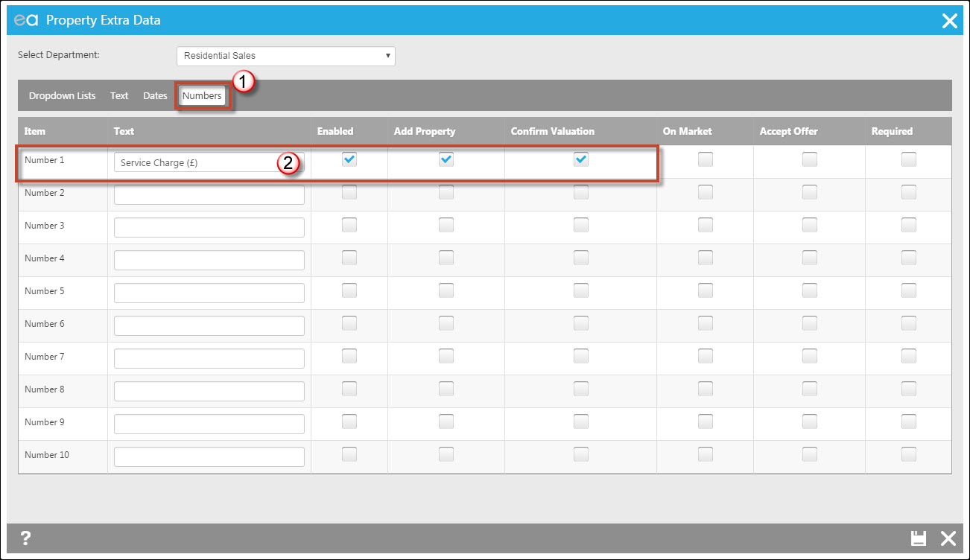Image resolution: width=970 pixels, height=560 pixels.
Task: Click the Add Property column header
Action: coord(425,131)
